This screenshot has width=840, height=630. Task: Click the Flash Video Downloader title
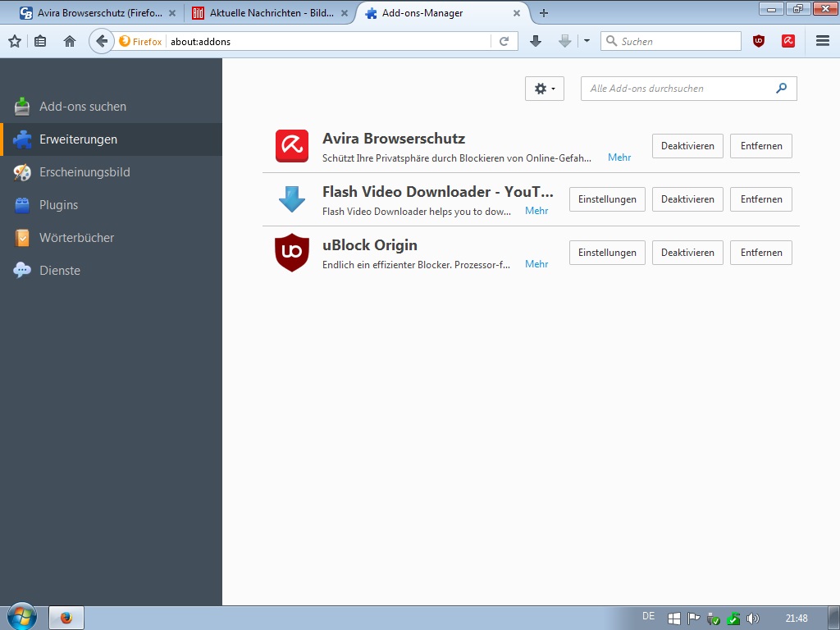point(438,192)
